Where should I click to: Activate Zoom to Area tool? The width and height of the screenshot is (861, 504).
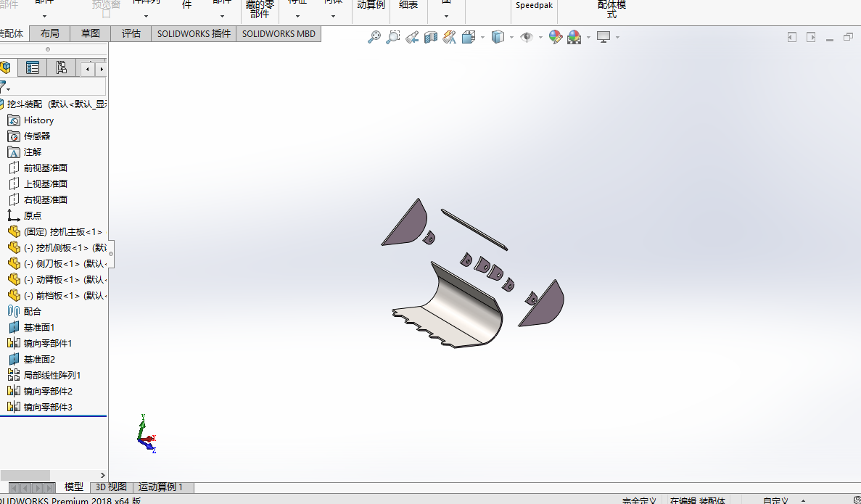click(x=392, y=37)
